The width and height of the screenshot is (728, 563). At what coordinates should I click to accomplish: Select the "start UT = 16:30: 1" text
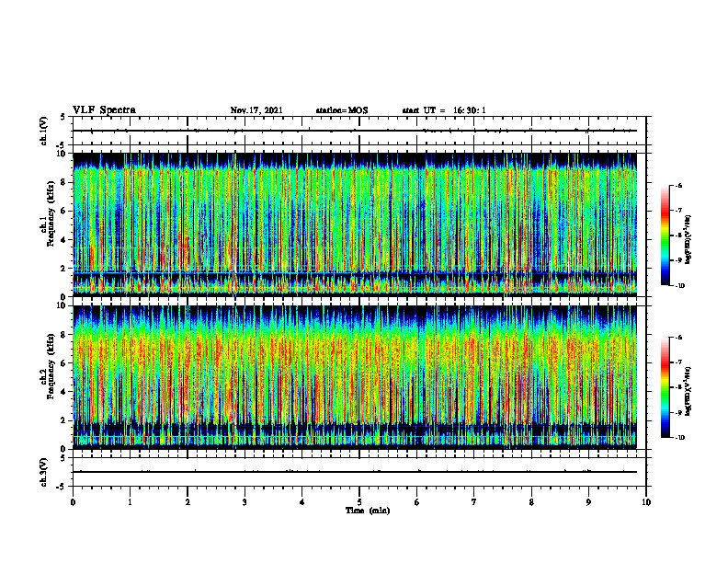pyautogui.click(x=444, y=110)
